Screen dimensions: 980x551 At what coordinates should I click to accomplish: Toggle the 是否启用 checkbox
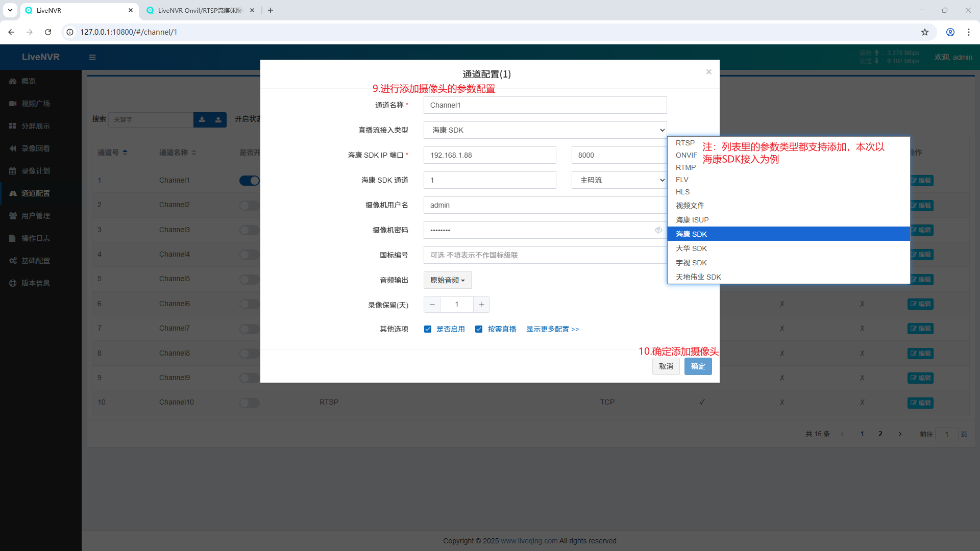(428, 329)
